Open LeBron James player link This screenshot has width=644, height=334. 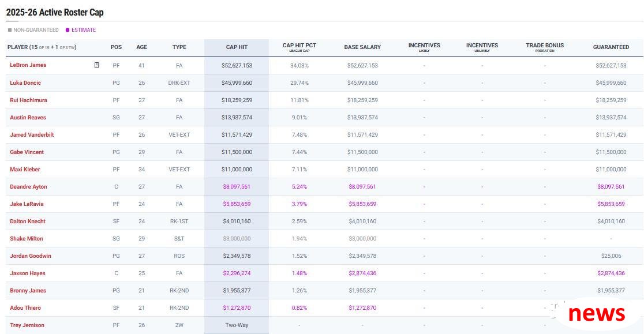tap(28, 65)
